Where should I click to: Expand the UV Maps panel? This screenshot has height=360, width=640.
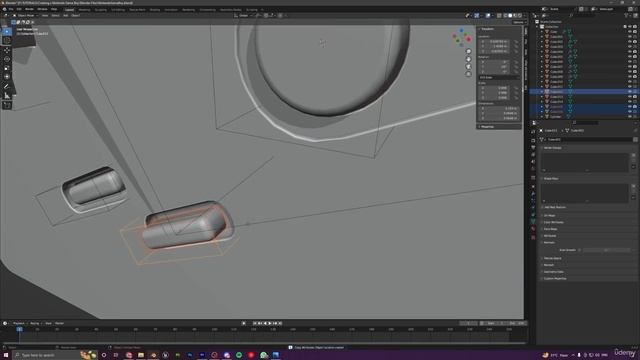[549, 216]
